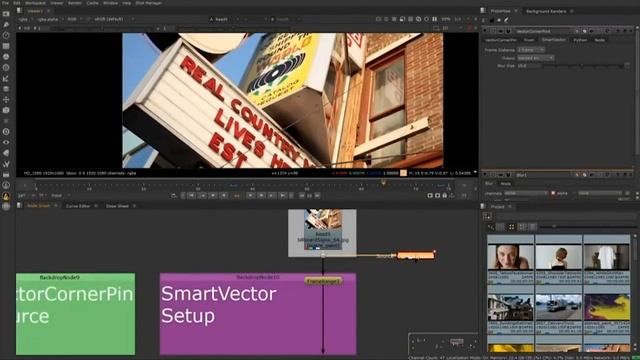Stop playback with the orange button

(x=237, y=196)
